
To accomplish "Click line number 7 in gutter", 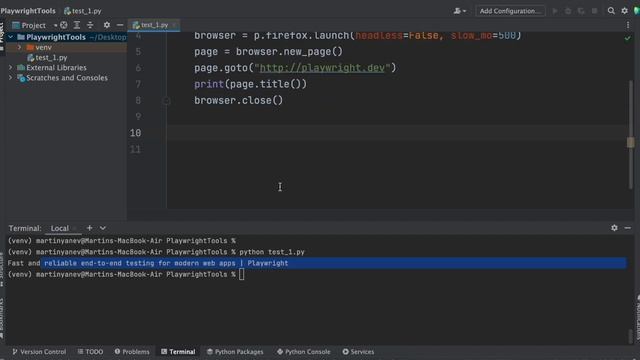I will (x=138, y=84).
